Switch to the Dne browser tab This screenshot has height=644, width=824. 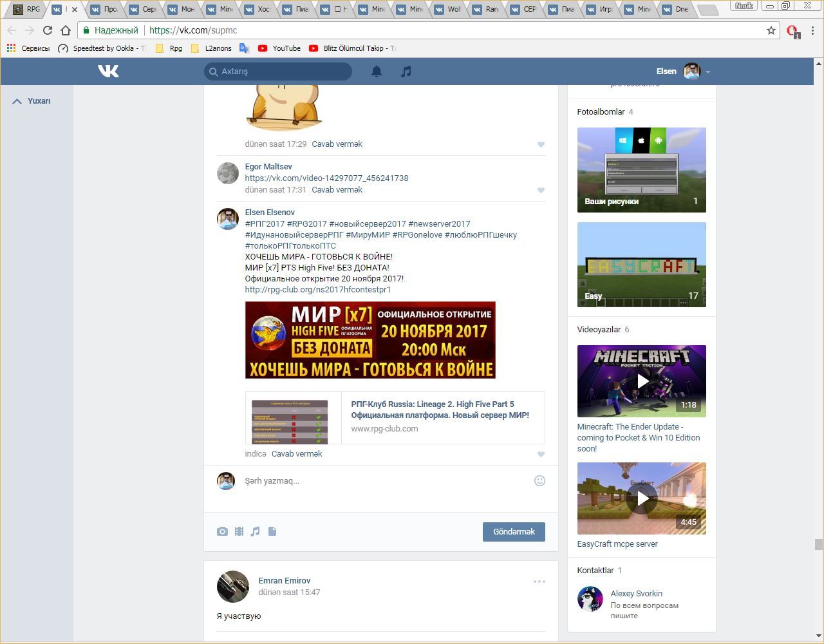click(x=676, y=9)
